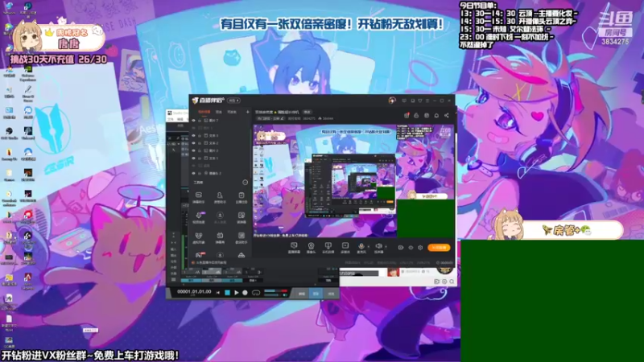Image resolution: width=644 pixels, height=362 pixels.
Task: Toggle the loop button in the Studio One transport
Action: pyautogui.click(x=256, y=293)
